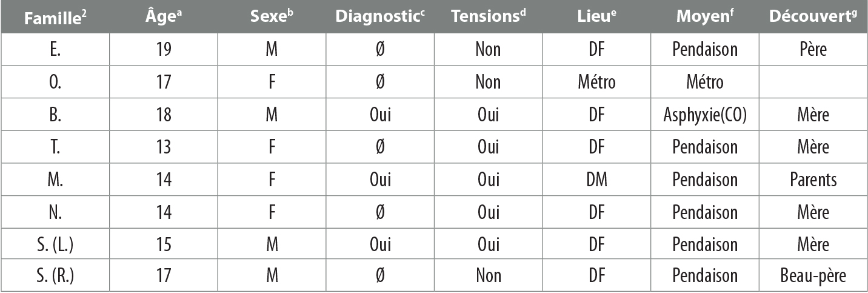Select the age cell showing 13
The image size is (868, 293).
(x=163, y=147)
